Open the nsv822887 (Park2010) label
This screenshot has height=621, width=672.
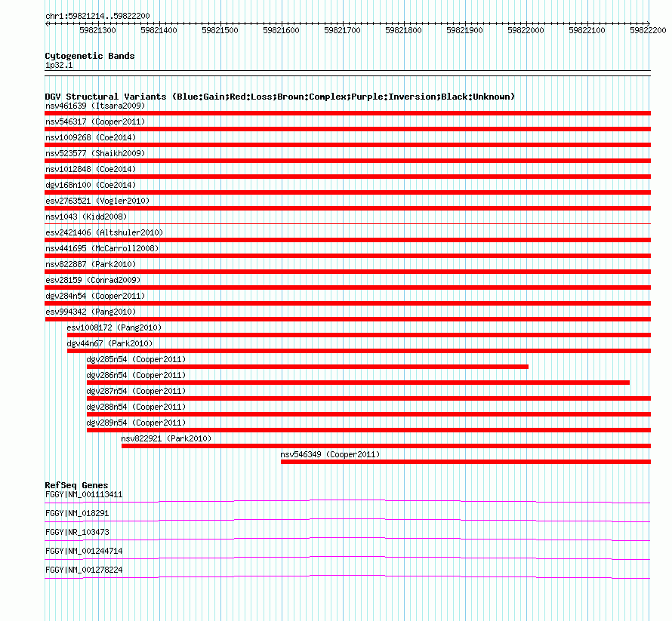click(x=91, y=264)
